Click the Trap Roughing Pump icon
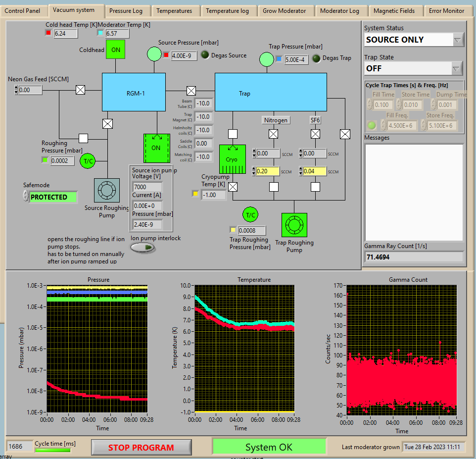Viewport: 476px width, 459px height. click(x=294, y=226)
